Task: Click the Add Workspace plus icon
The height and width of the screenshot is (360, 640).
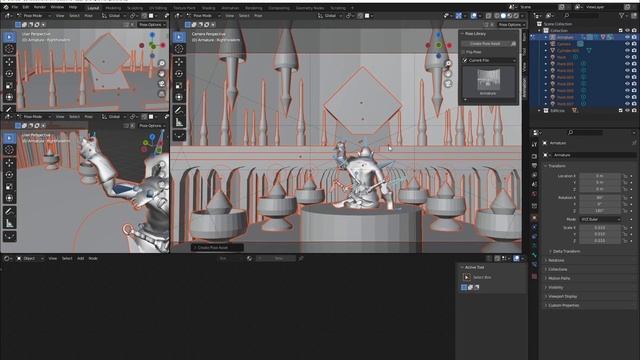Action: coord(352,8)
